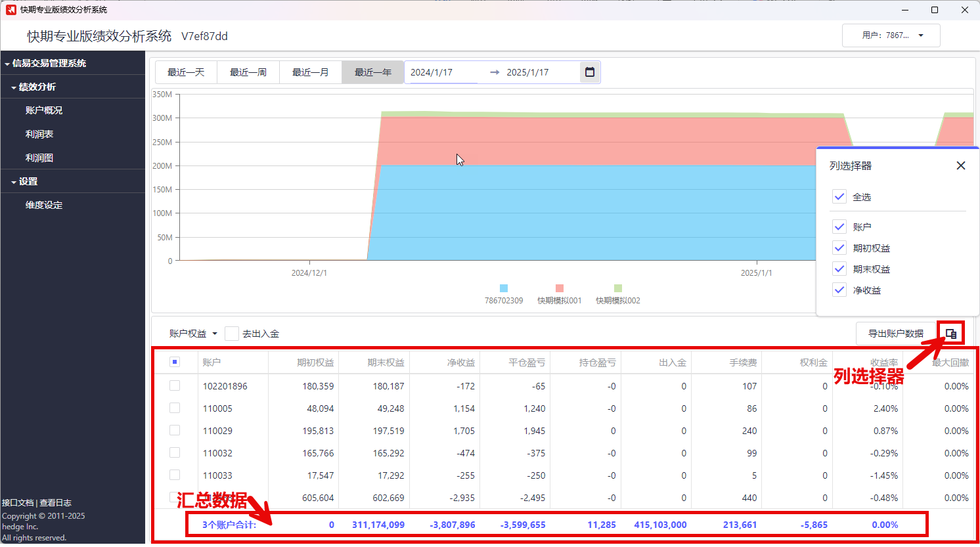
Task: Open the 查看日志 link
Action: point(56,502)
